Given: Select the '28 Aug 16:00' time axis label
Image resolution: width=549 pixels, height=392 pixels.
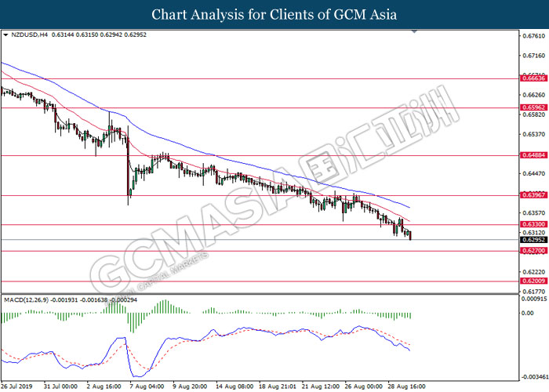Looking at the screenshot, I should 409,387.
